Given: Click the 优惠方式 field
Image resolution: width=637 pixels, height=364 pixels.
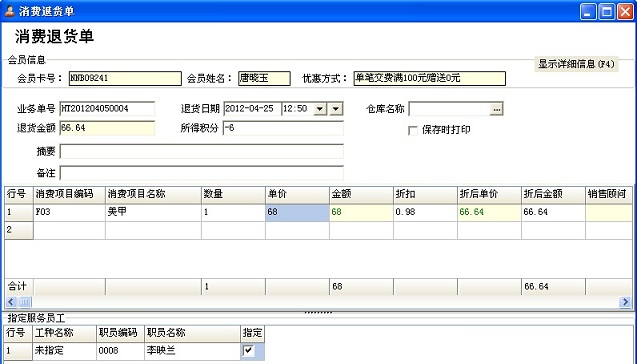Looking at the screenshot, I should point(429,78).
